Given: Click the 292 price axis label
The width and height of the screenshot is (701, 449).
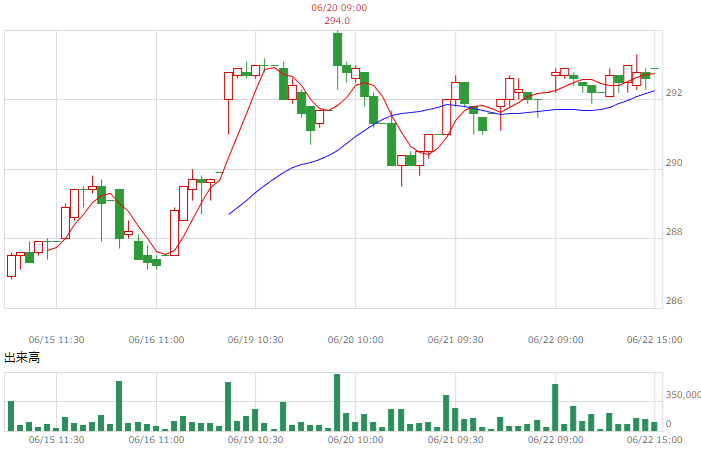Looking at the screenshot, I should [674, 93].
